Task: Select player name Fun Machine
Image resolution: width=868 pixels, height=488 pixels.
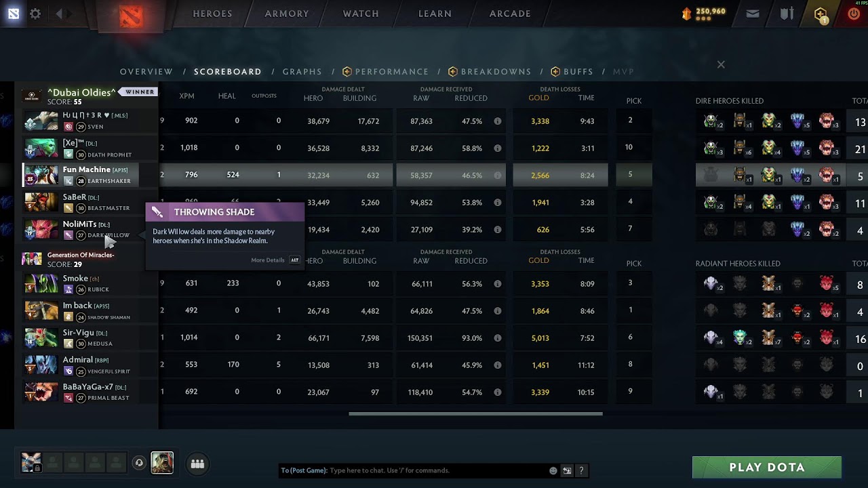Action: coord(87,169)
